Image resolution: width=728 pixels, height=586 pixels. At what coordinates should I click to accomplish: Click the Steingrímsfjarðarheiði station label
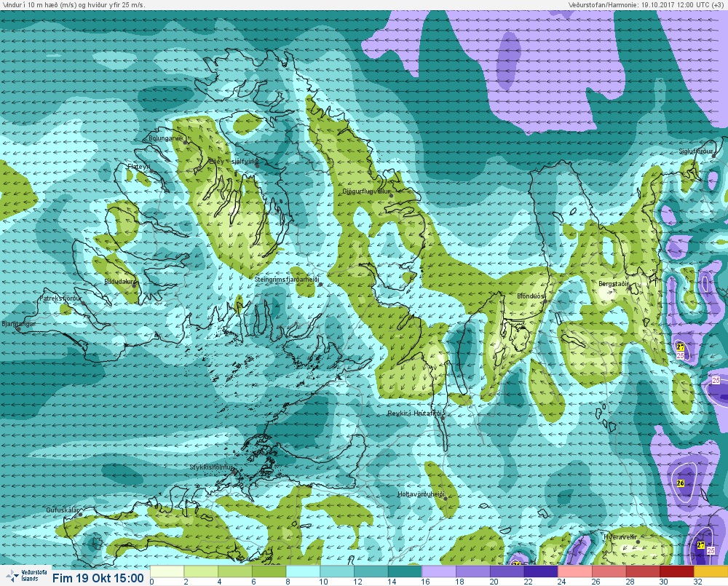[x=287, y=280]
